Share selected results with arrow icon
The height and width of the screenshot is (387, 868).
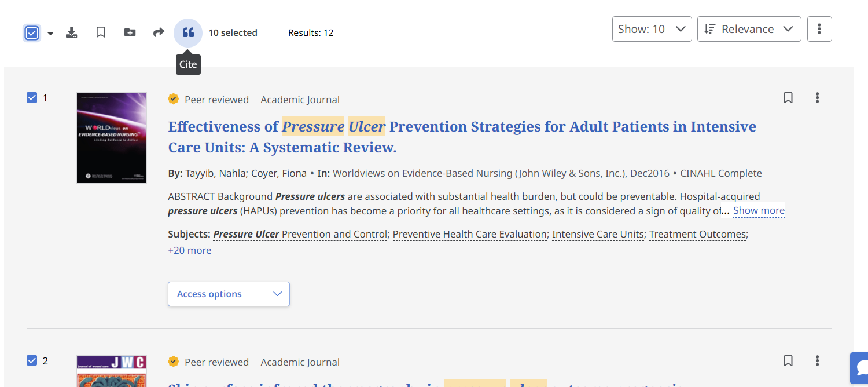(x=159, y=32)
